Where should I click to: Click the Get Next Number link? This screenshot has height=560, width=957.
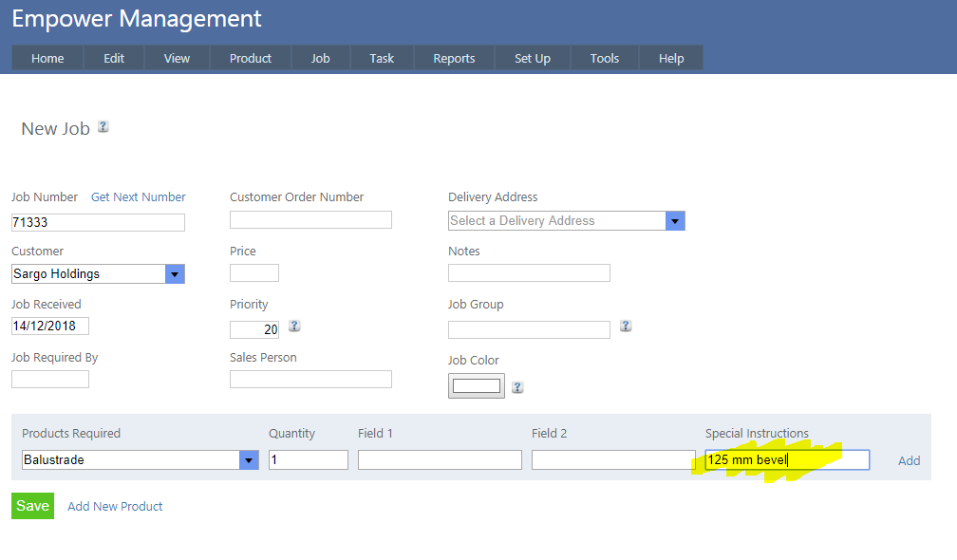click(x=139, y=197)
